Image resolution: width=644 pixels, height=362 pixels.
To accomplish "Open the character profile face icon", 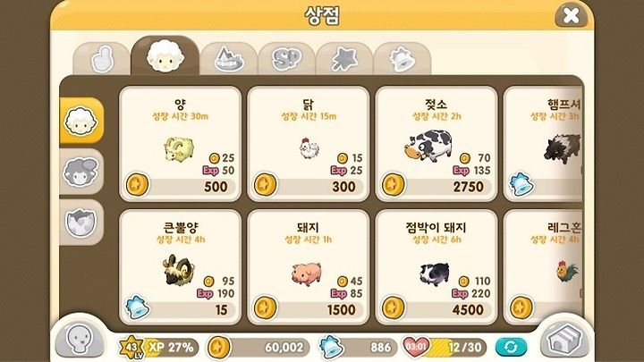I will coord(80,340).
